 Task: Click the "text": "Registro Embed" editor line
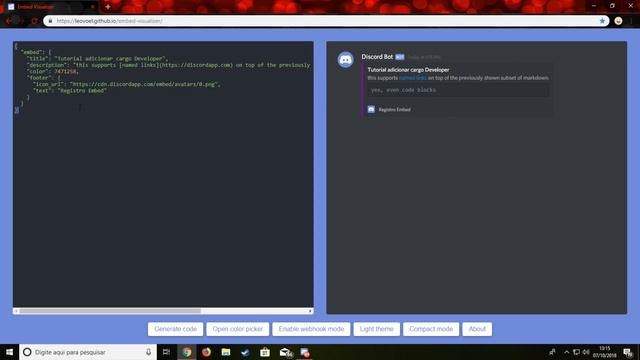tap(70, 91)
